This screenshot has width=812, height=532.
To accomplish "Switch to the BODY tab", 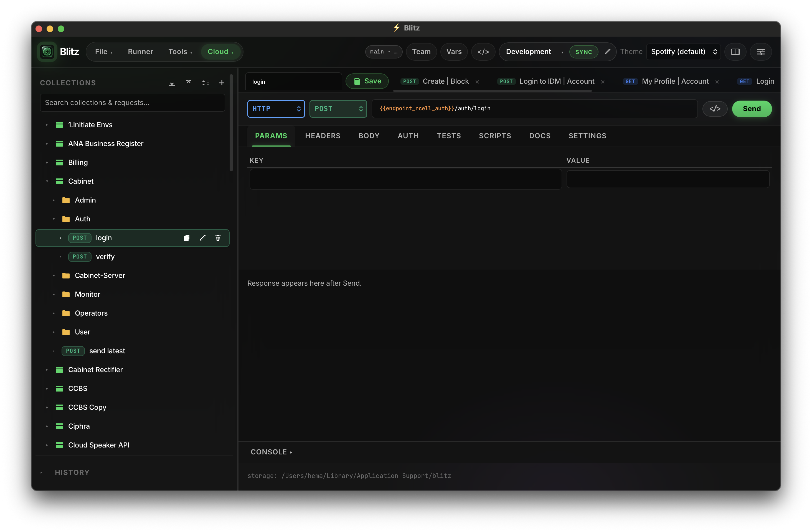I will coord(369,136).
